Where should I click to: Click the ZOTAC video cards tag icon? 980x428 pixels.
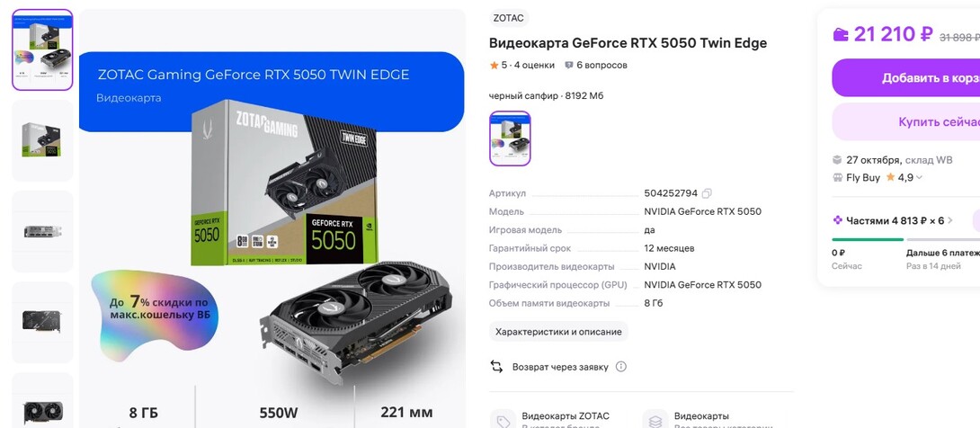503,421
